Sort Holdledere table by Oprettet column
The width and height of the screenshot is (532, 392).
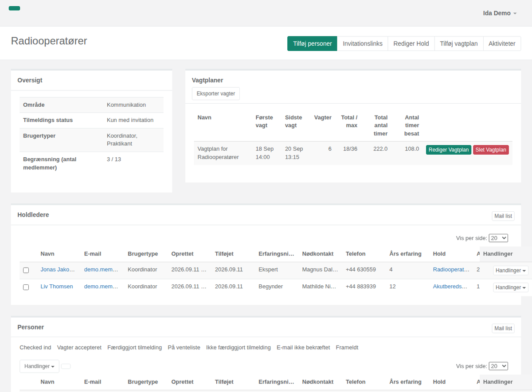[182, 254]
